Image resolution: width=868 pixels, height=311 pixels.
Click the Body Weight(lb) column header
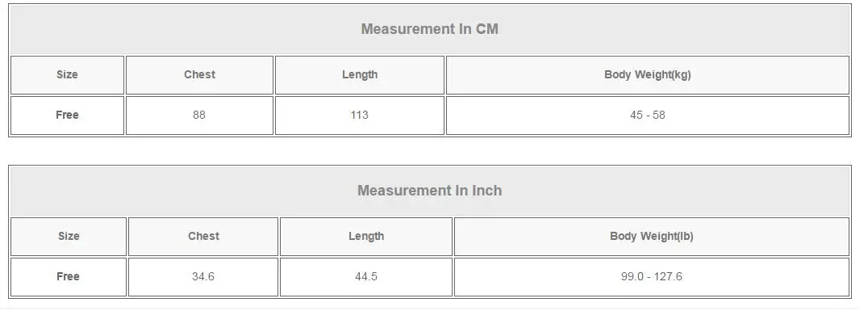[x=652, y=236]
